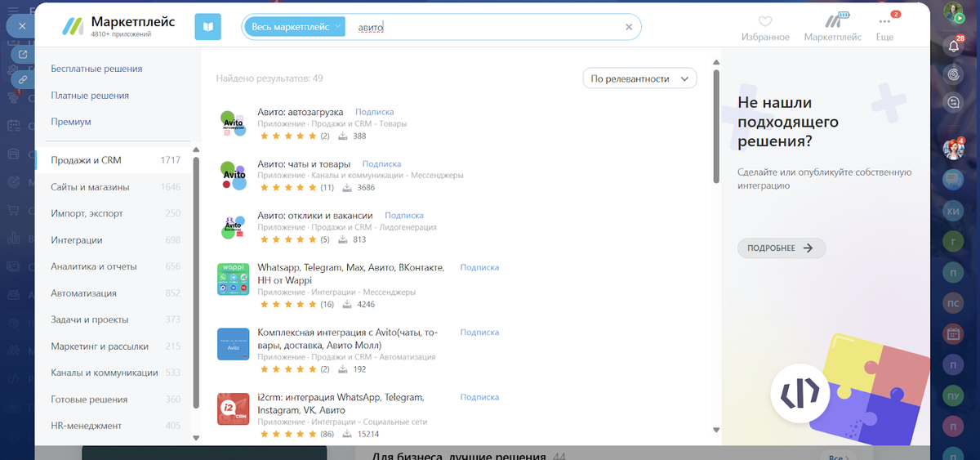Open chat transfer icon in right sidebar

953,102
